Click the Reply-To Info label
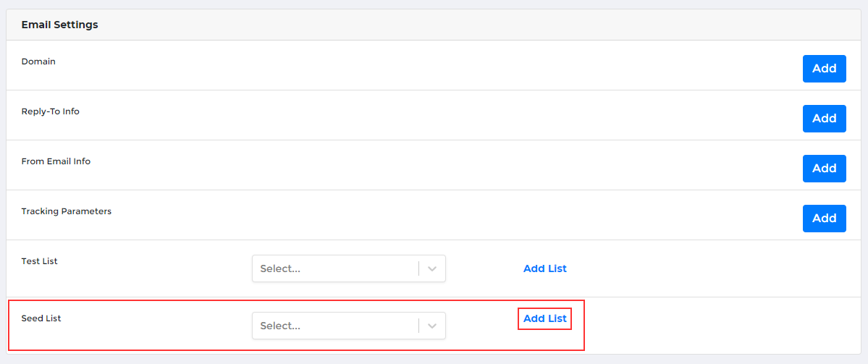 click(50, 111)
